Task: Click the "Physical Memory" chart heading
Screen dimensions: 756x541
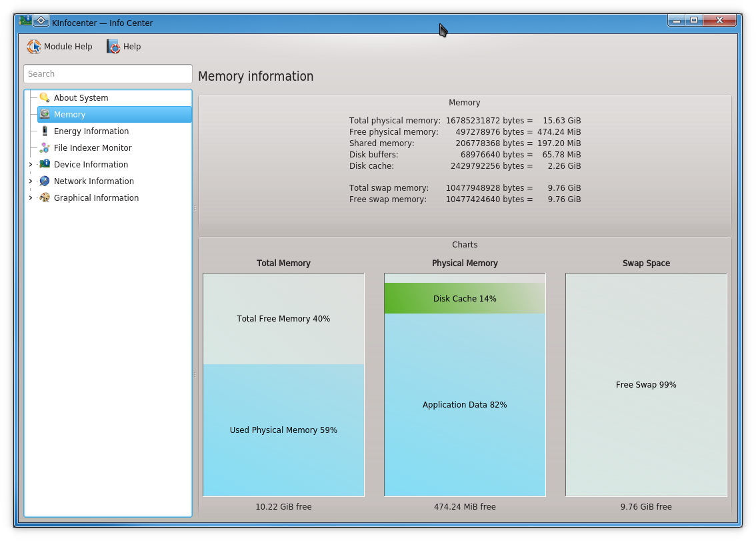Action: tap(465, 263)
